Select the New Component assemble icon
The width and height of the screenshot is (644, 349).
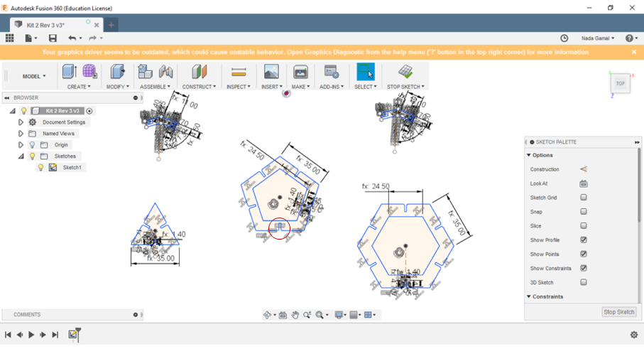point(145,72)
